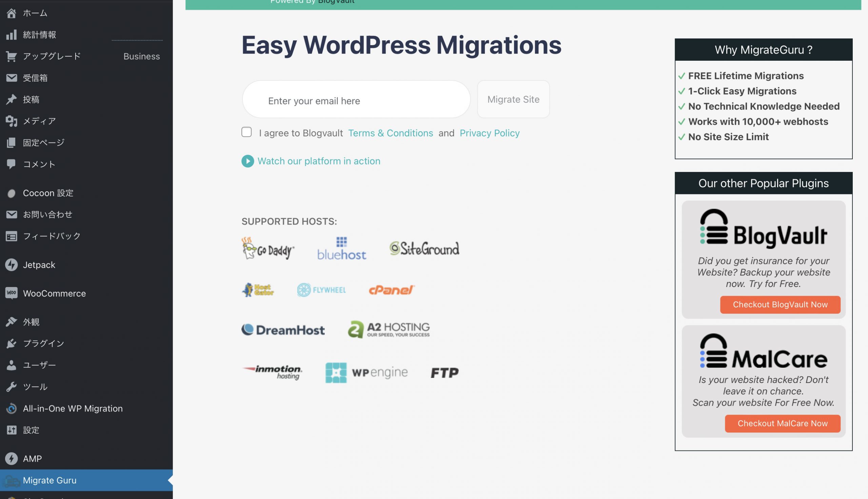868x499 pixels.
Task: Click the inbox envelope icon
Action: [x=11, y=78]
